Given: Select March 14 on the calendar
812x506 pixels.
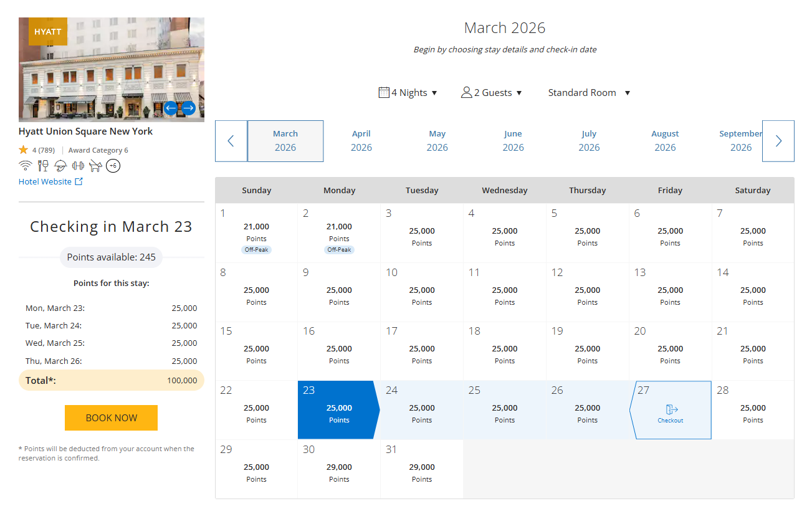Looking at the screenshot, I should coord(752,292).
